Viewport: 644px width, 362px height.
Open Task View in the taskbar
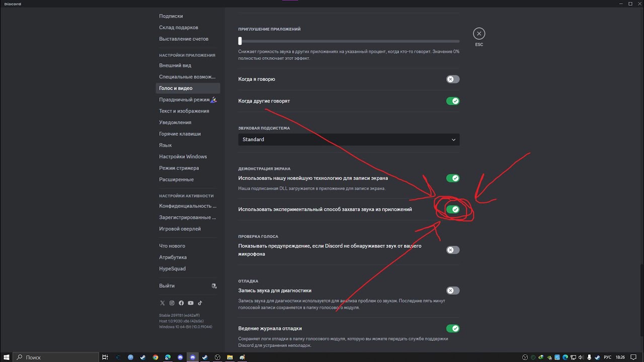(x=105, y=357)
